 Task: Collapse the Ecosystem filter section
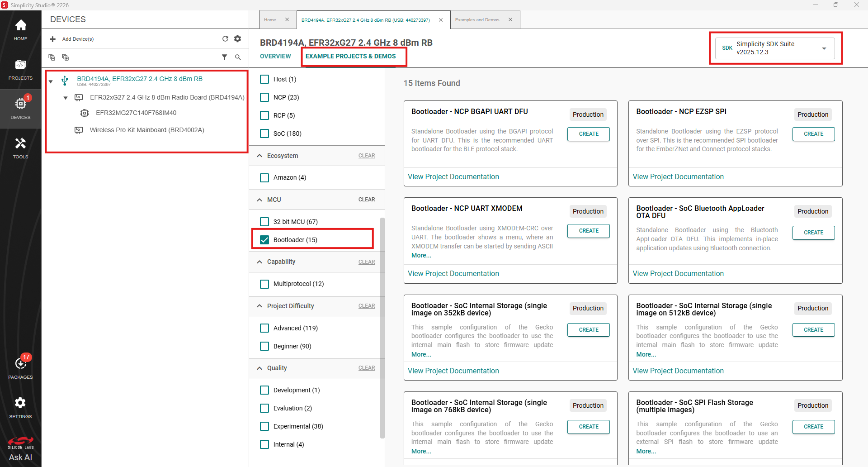point(259,156)
